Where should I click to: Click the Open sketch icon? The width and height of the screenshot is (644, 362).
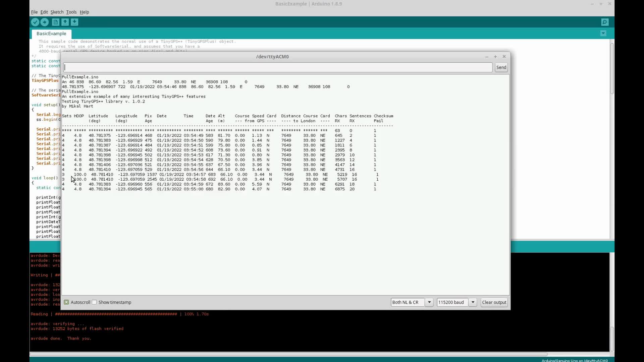65,22
